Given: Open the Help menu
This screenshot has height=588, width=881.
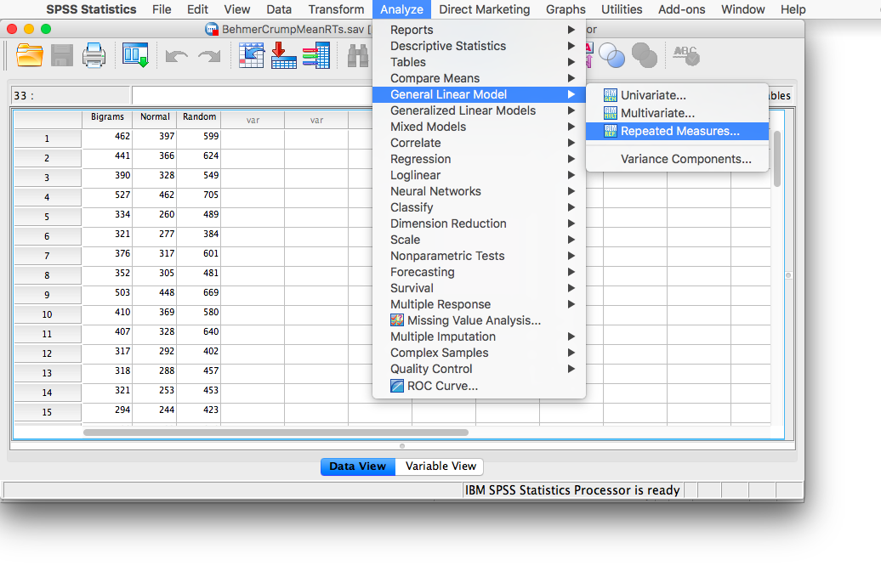Looking at the screenshot, I should tap(793, 9).
